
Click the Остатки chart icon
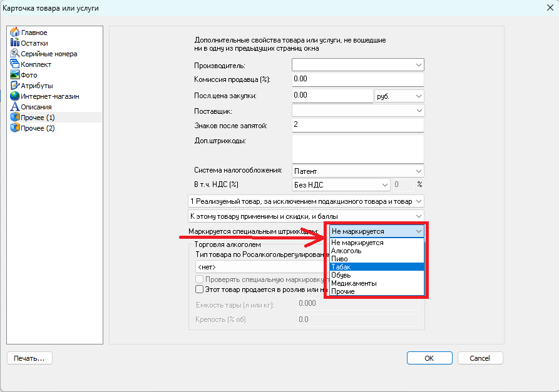click(14, 43)
